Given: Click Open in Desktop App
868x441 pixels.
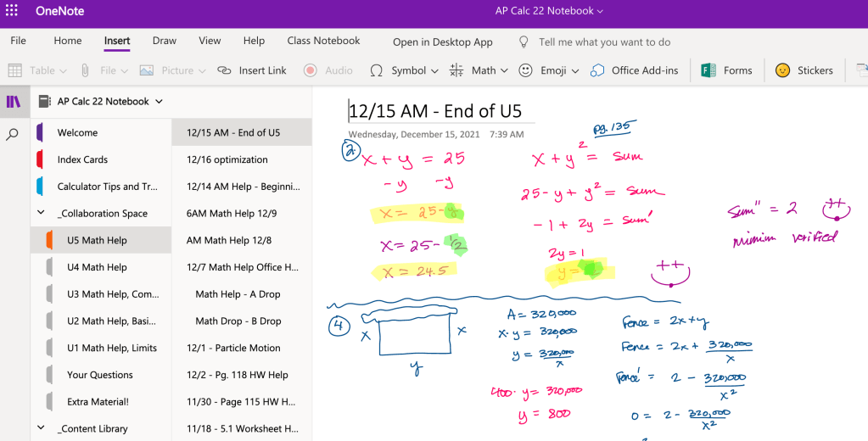Looking at the screenshot, I should click(x=442, y=42).
